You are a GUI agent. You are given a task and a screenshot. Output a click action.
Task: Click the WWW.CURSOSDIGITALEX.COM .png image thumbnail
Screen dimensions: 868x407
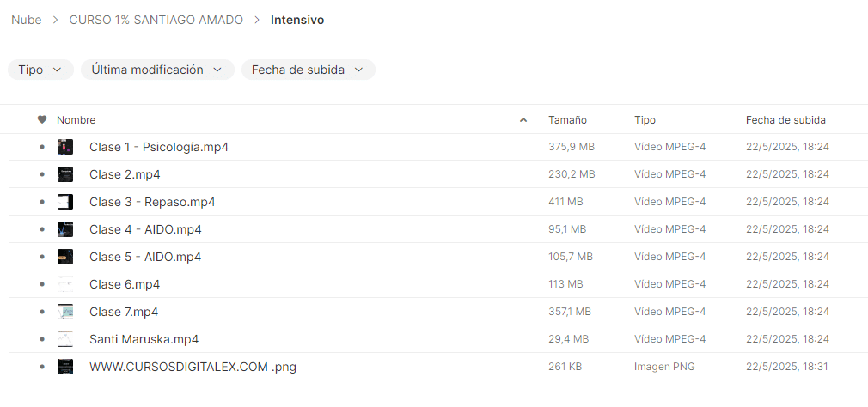click(x=65, y=367)
